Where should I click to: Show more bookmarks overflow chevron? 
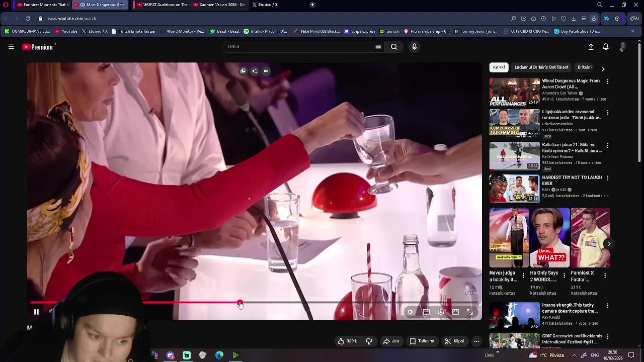click(x=632, y=31)
